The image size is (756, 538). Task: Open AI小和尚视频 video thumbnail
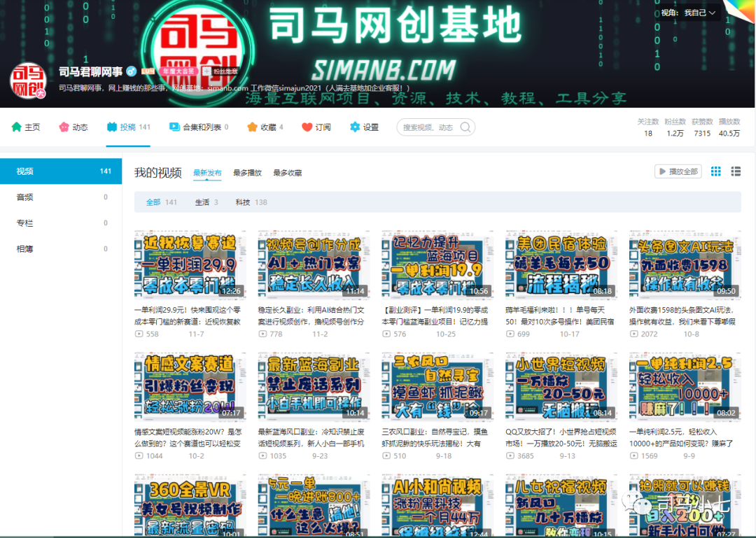coord(437,506)
